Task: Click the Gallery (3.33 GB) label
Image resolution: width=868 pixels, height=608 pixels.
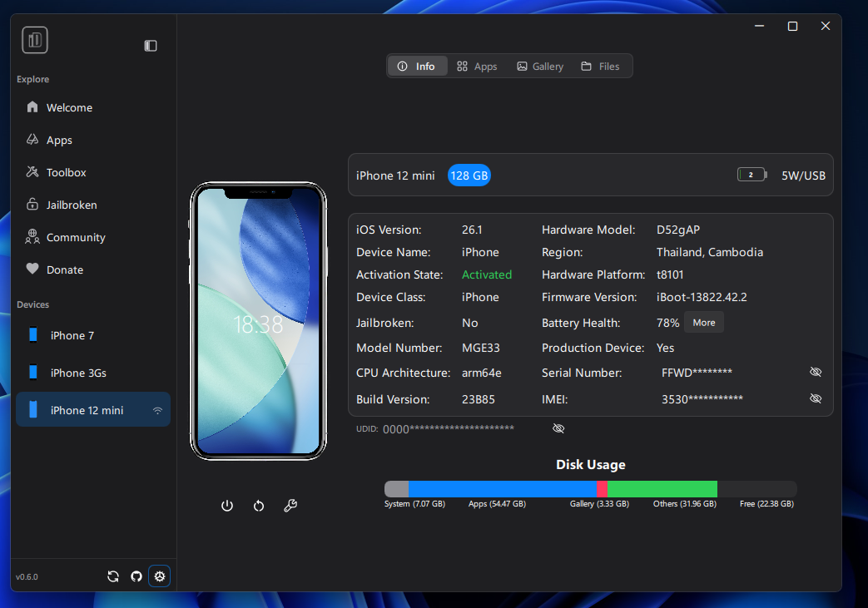Action: [599, 504]
